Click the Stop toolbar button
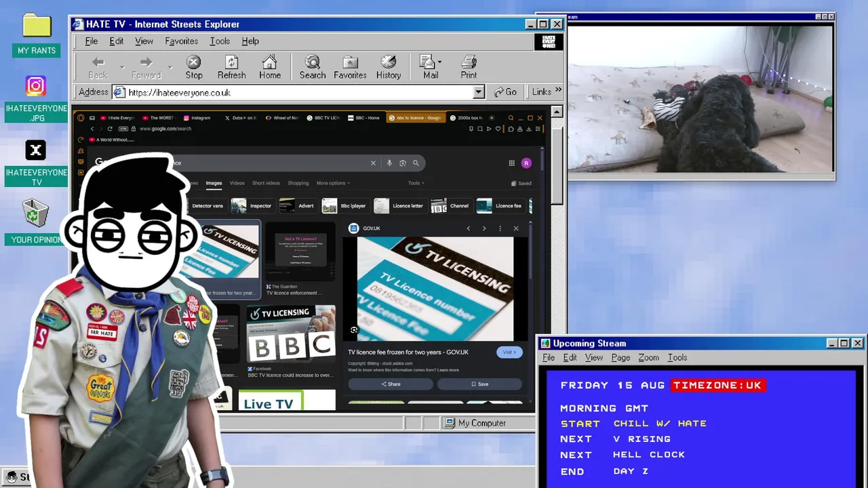Image resolution: width=868 pixels, height=488 pixels. [194, 67]
